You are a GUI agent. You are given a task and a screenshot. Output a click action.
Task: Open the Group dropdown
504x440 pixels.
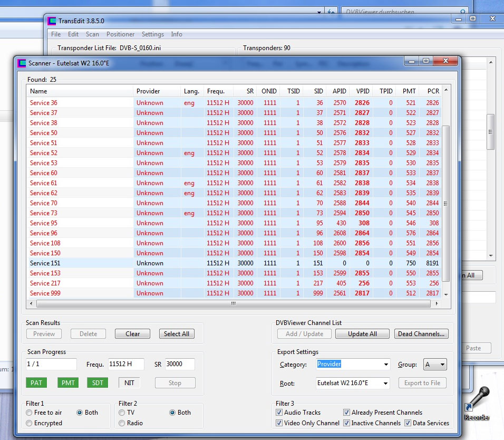(x=435, y=365)
